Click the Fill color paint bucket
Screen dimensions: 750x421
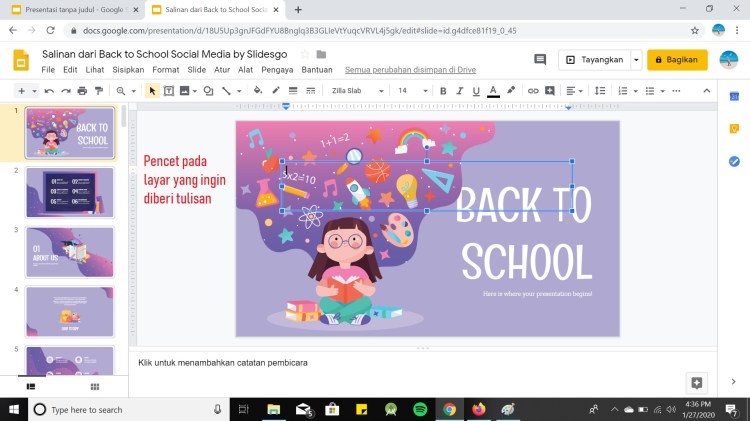pos(257,91)
